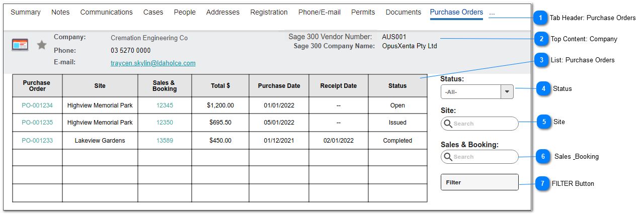Click the Total $ column header

(x=220, y=86)
